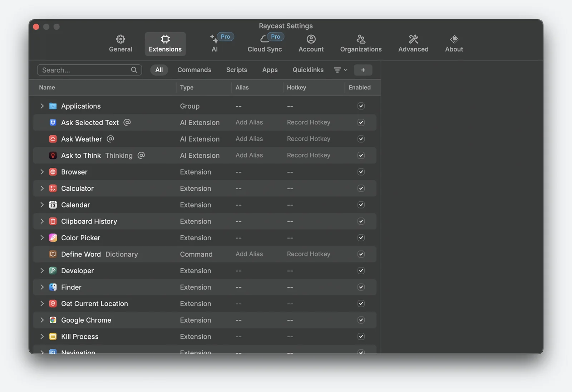Disable Clipboard History checkbox
572x392 pixels.
361,221
